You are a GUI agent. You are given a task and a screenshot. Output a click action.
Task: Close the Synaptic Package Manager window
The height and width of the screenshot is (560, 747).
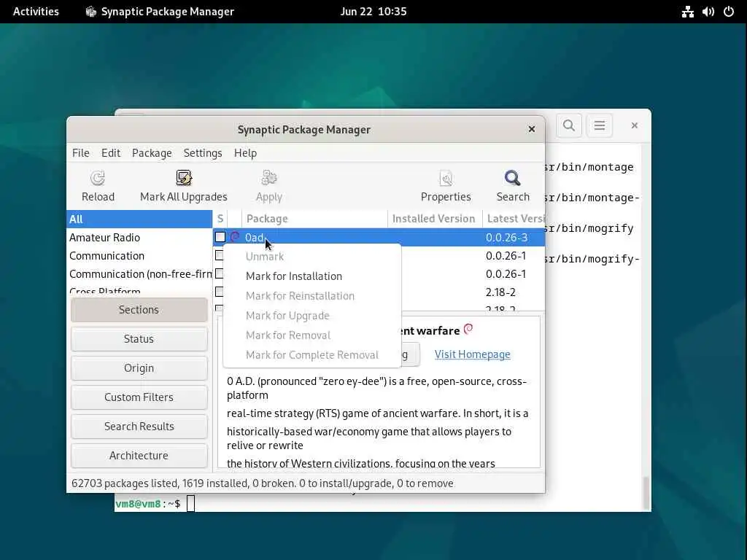point(532,129)
